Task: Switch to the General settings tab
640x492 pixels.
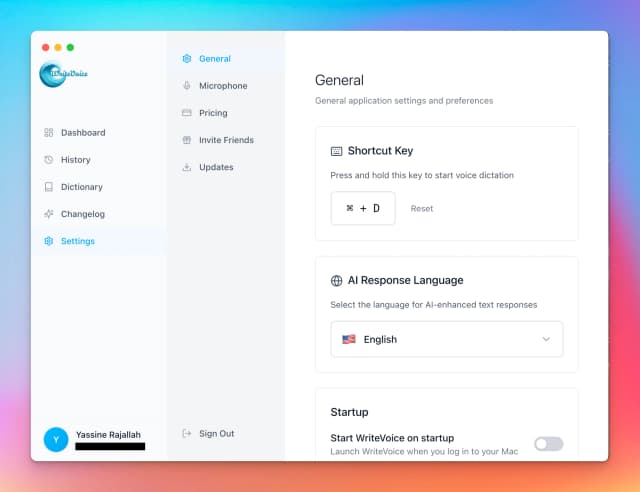Action: coord(215,59)
